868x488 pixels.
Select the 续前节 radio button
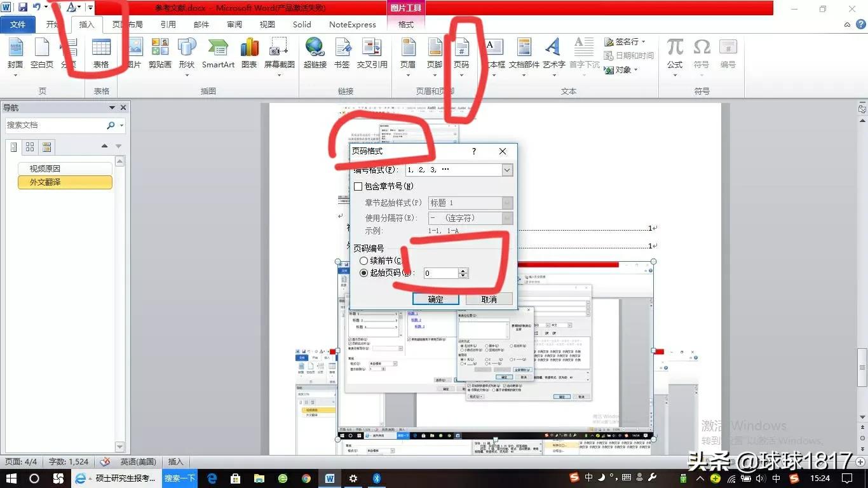click(364, 261)
